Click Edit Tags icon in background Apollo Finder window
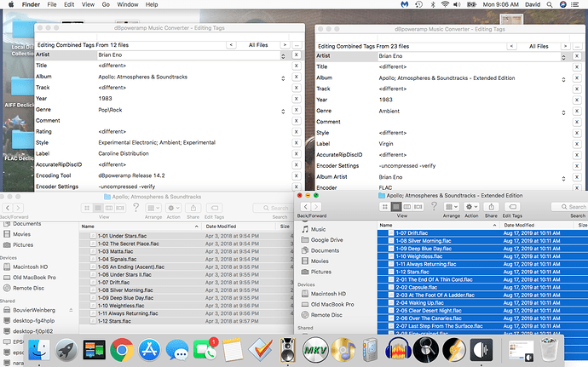Viewport: 588px width, 367px height. pyautogui.click(x=214, y=208)
